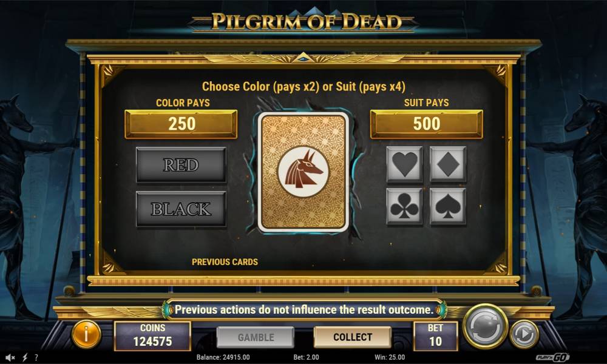Choose the spades suit icon
Image resolution: width=607 pixels, height=364 pixels.
point(448,206)
